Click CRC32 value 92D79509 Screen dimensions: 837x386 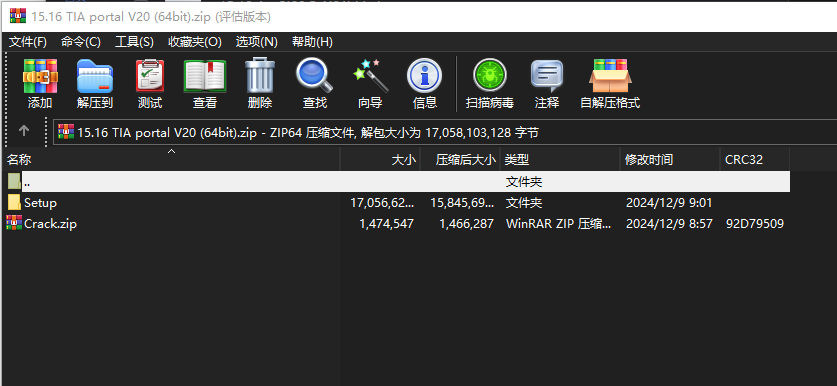(x=755, y=224)
